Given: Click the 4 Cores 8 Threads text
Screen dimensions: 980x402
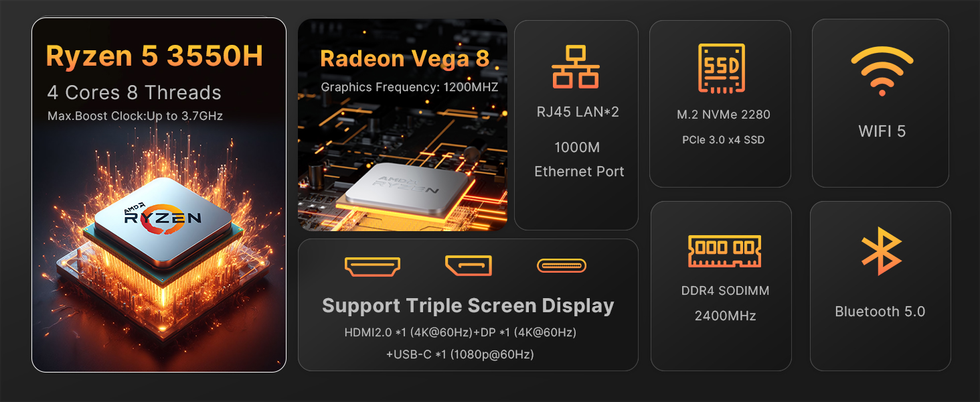Looking at the screenshot, I should click(x=135, y=92).
